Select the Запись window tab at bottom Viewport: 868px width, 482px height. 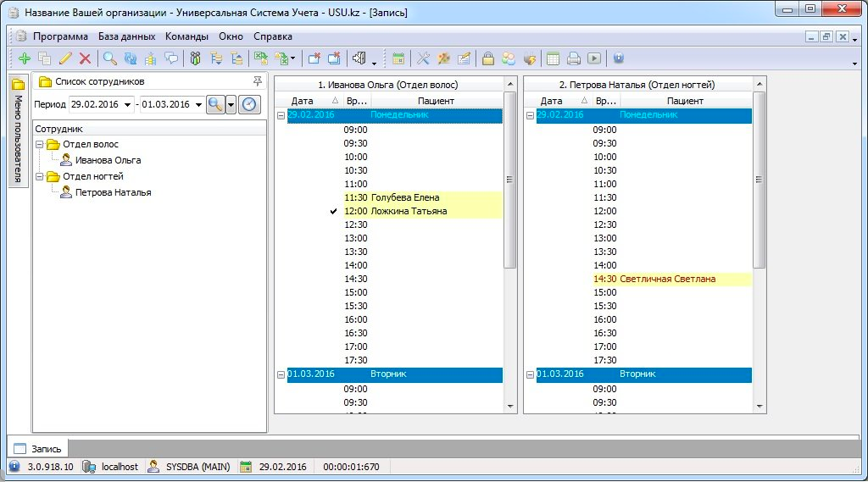click(37, 449)
